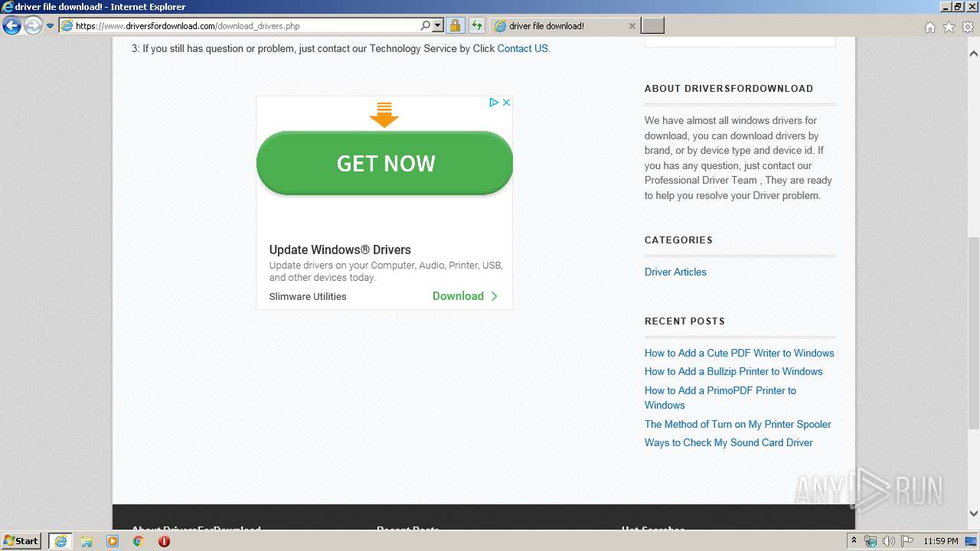Open the Tools gear icon
Viewport: 980px width, 551px height.
(x=968, y=27)
